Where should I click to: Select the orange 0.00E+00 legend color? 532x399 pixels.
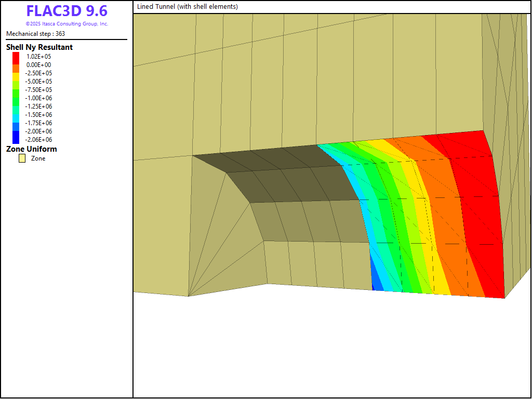(16, 65)
